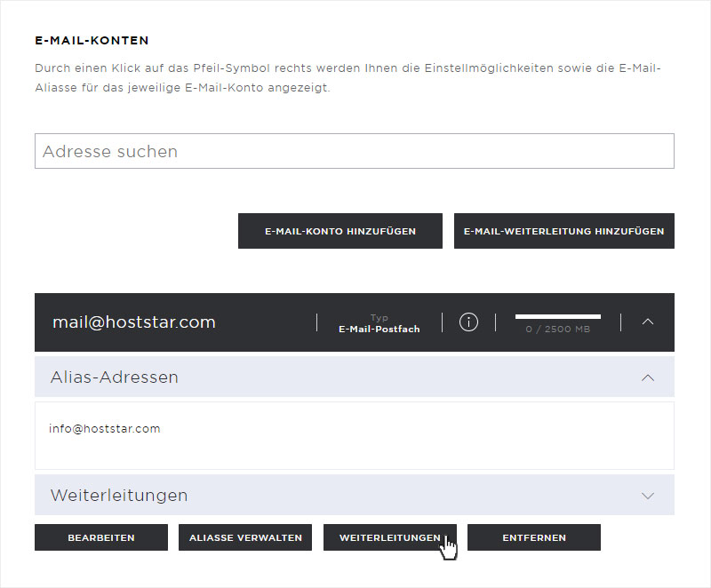The height and width of the screenshot is (588, 711).
Task: Open Aliasse verwalten
Action: point(245,537)
